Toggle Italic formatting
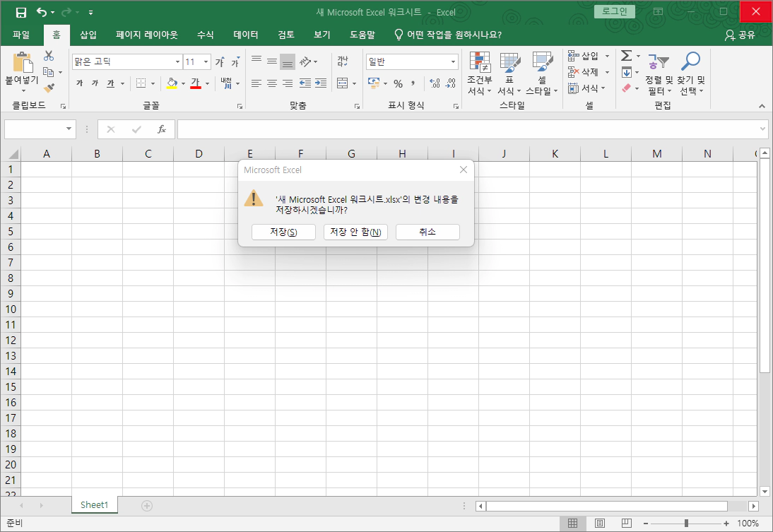Screen dimensions: 773x532 95,83
